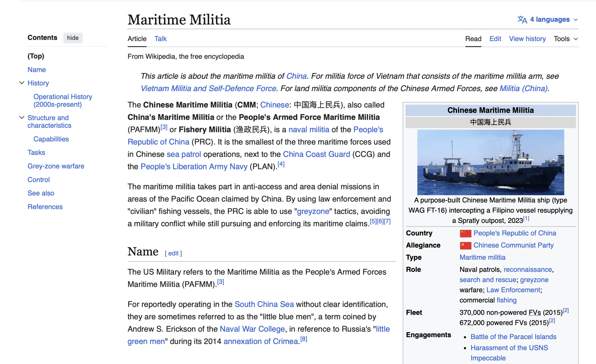The image size is (596, 364).
Task: Hide the Contents sidebar
Action: tap(73, 38)
